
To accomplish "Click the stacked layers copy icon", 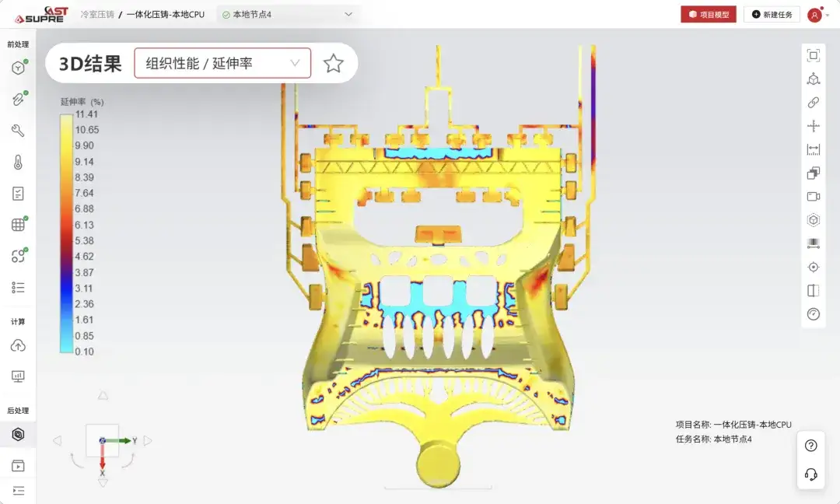I will click(814, 173).
